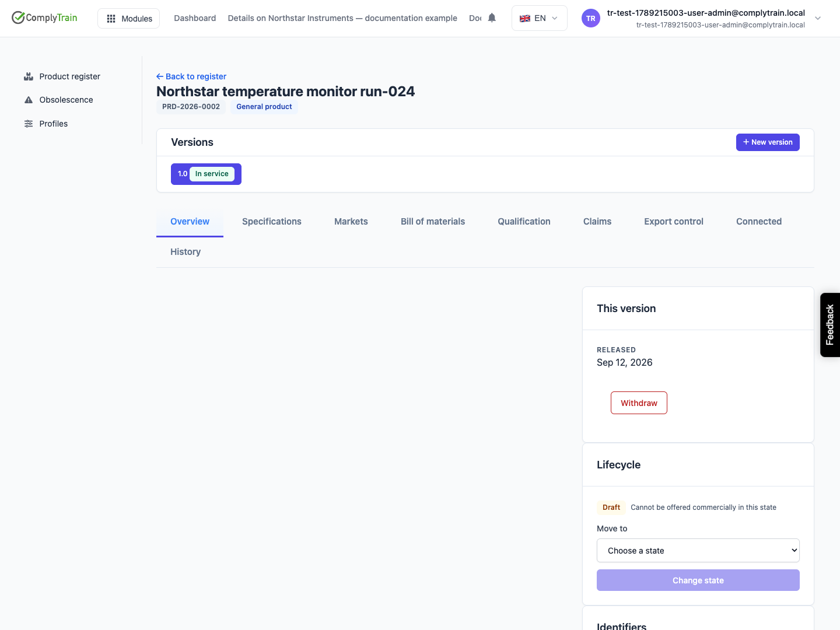This screenshot has width=840, height=630.
Task: Withdraw this version
Action: point(639,403)
